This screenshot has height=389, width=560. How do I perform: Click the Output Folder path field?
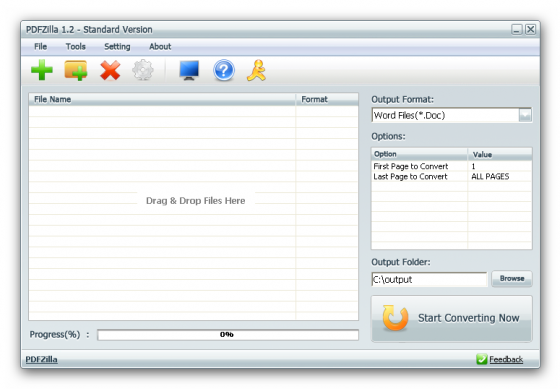pos(429,279)
